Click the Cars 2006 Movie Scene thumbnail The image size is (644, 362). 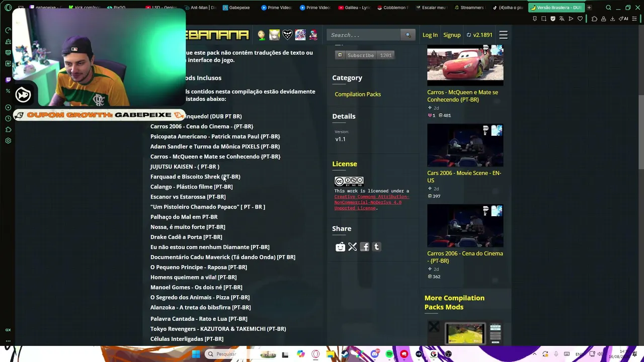pyautogui.click(x=465, y=146)
